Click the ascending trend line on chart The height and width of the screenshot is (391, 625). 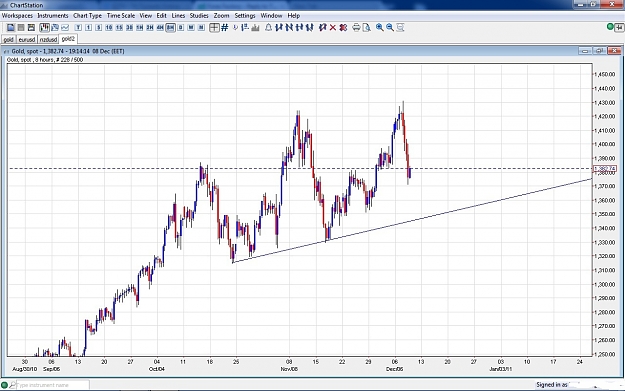(411, 221)
